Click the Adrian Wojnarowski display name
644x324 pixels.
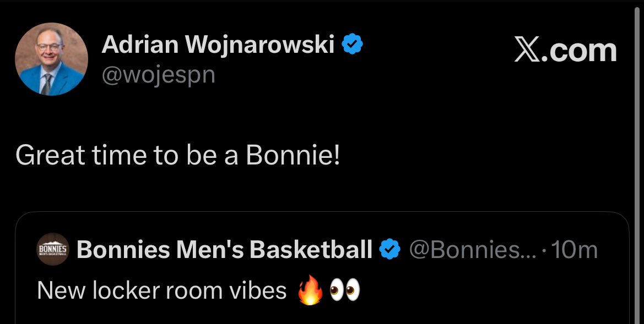coord(218,45)
